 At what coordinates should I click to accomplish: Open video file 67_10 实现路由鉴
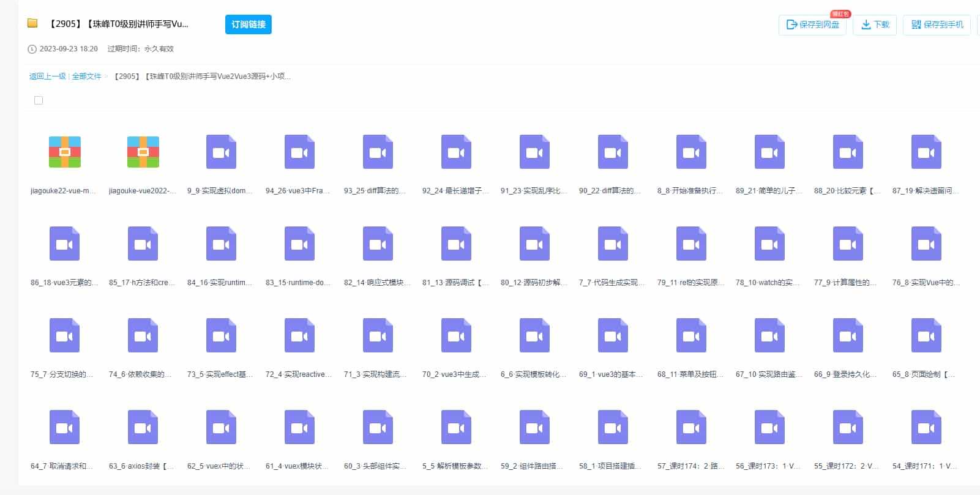coord(770,335)
